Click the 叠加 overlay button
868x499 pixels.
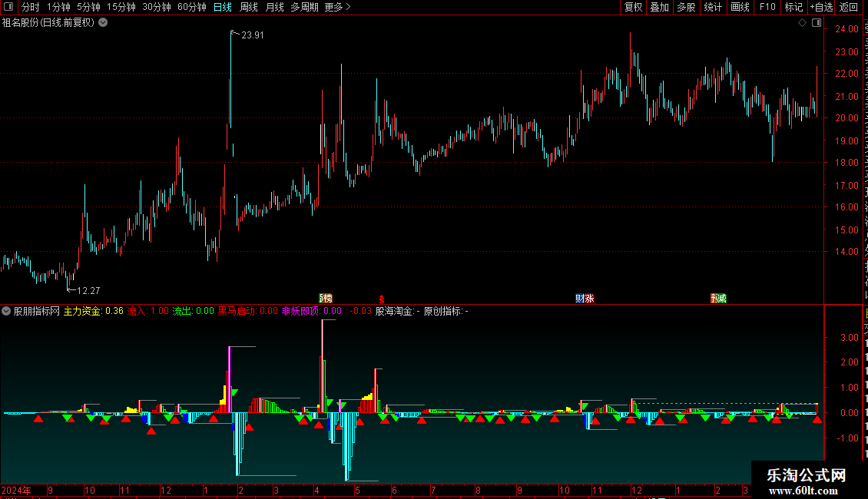[659, 7]
